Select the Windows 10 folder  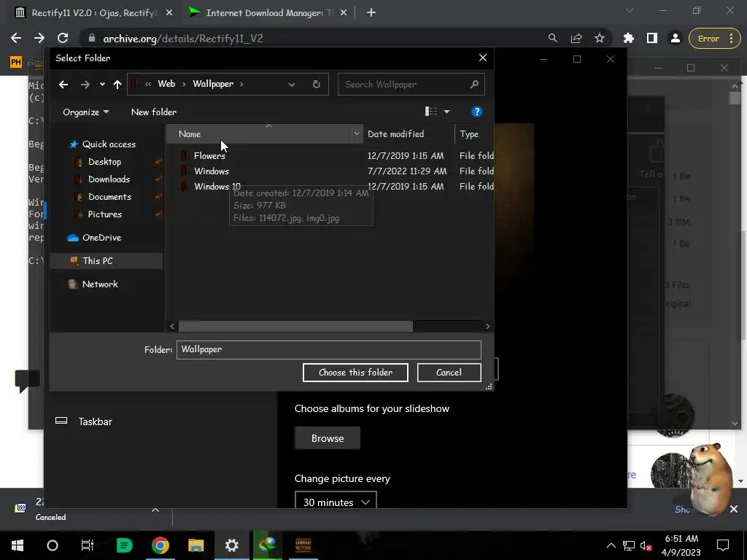coord(217,186)
